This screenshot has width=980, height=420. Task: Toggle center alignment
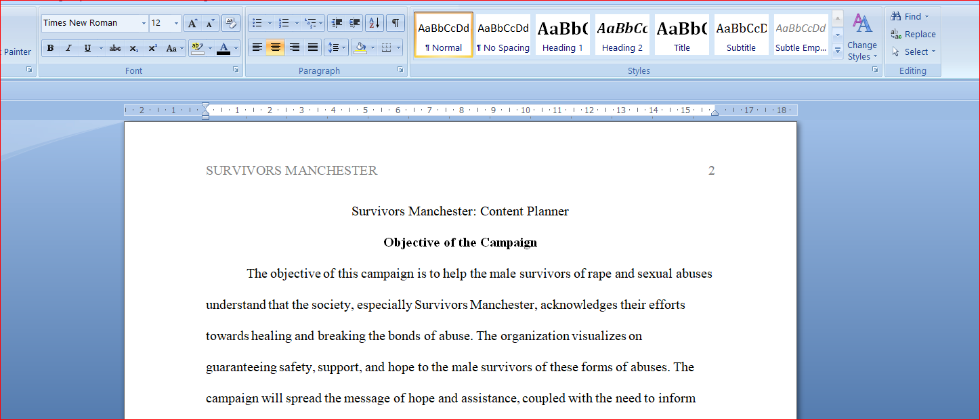click(x=276, y=47)
